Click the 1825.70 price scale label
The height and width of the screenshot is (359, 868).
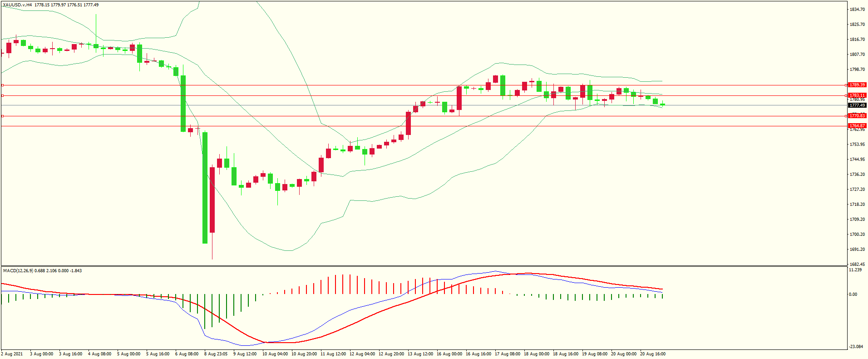coord(857,25)
